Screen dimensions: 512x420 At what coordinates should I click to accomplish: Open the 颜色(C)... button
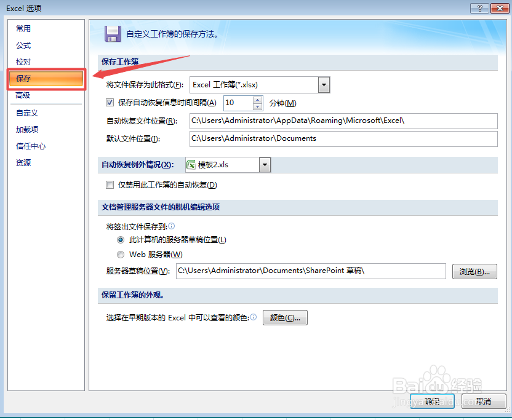coord(285,317)
